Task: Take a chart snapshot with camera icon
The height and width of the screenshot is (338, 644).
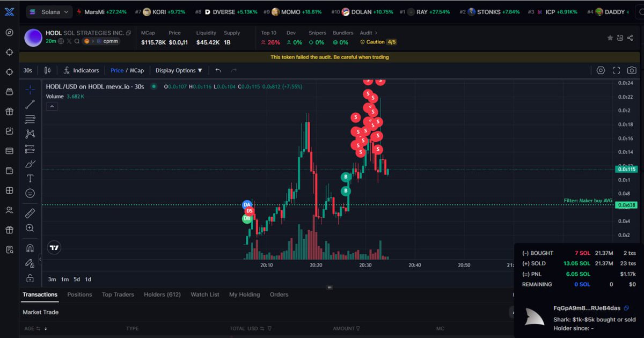Action: click(x=632, y=70)
